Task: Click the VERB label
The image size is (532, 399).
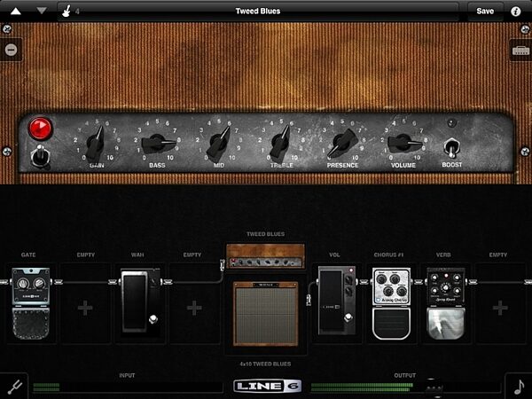Action: (443, 254)
